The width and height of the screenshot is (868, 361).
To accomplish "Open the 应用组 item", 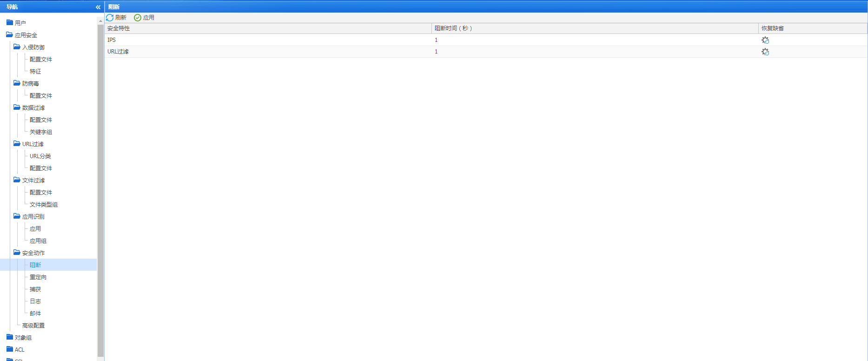I will pos(38,241).
